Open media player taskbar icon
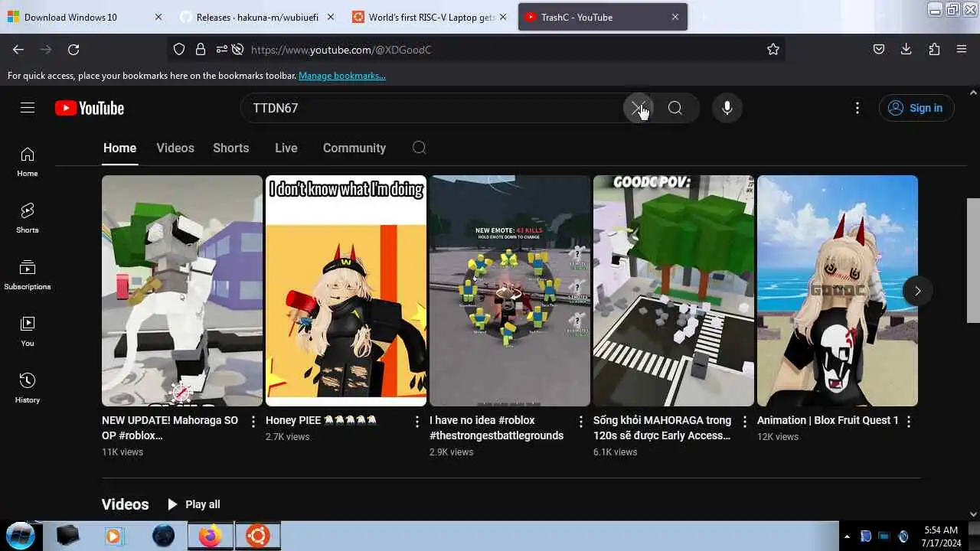This screenshot has height=551, width=980. [x=114, y=536]
